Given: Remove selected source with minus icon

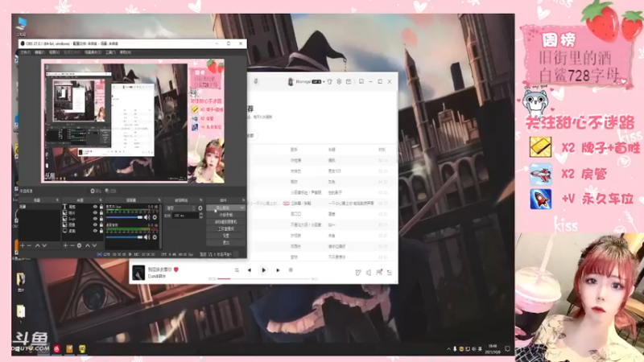Looking at the screenshot, I should pos(72,245).
